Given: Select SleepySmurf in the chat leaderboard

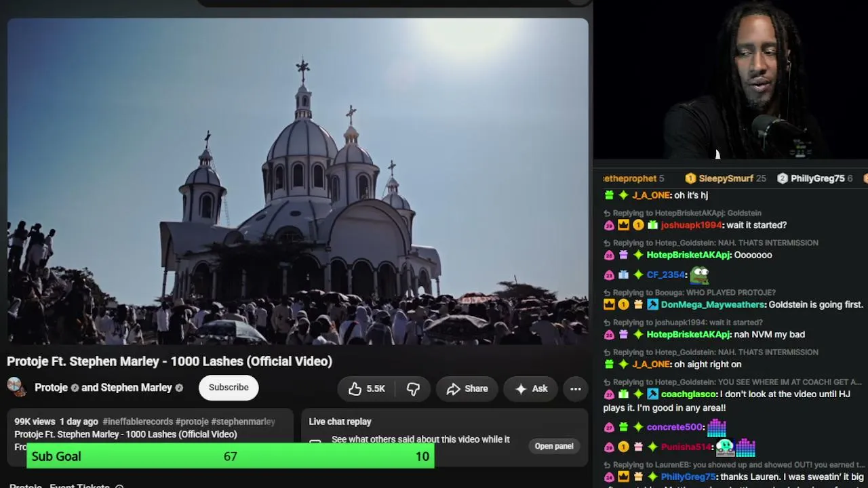Looking at the screenshot, I should (x=726, y=178).
